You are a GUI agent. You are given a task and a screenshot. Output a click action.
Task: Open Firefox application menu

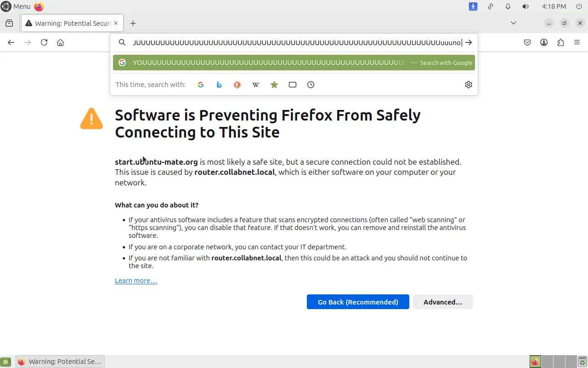(x=577, y=42)
